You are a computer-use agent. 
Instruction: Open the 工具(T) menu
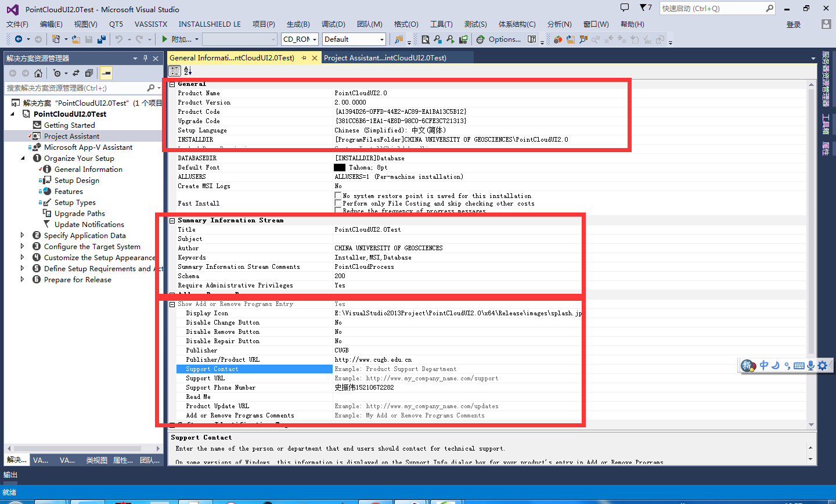click(x=441, y=24)
